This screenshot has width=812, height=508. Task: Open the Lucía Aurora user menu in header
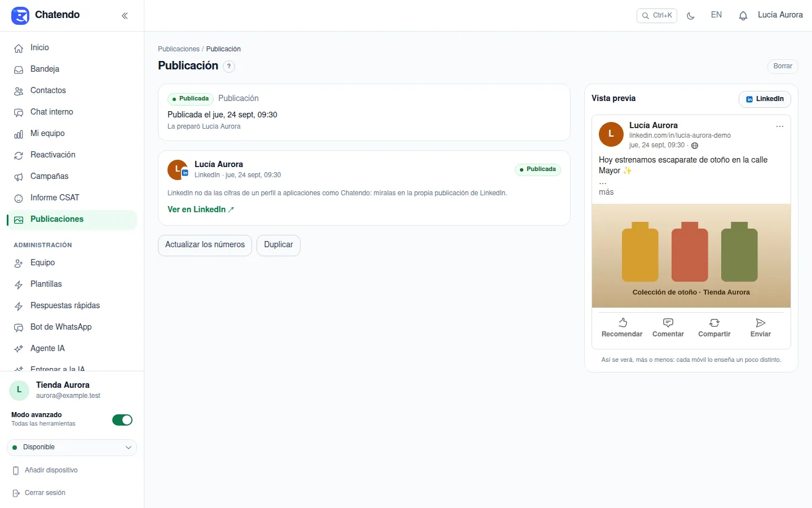[x=780, y=15]
